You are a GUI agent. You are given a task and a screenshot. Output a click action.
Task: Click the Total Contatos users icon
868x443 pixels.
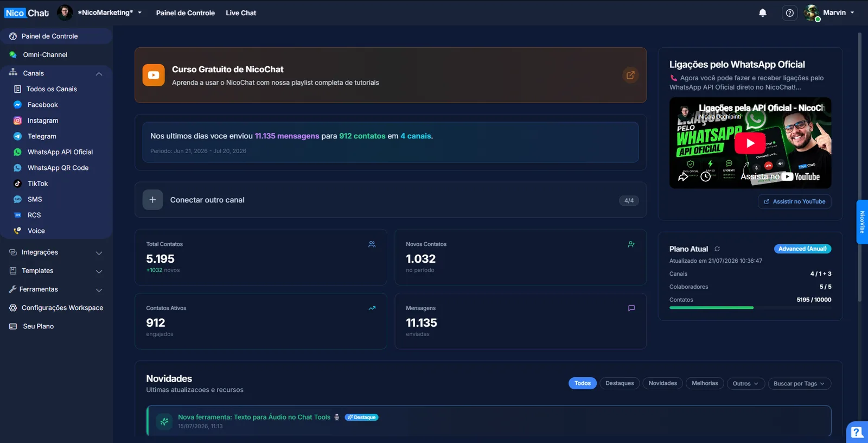coord(372,244)
